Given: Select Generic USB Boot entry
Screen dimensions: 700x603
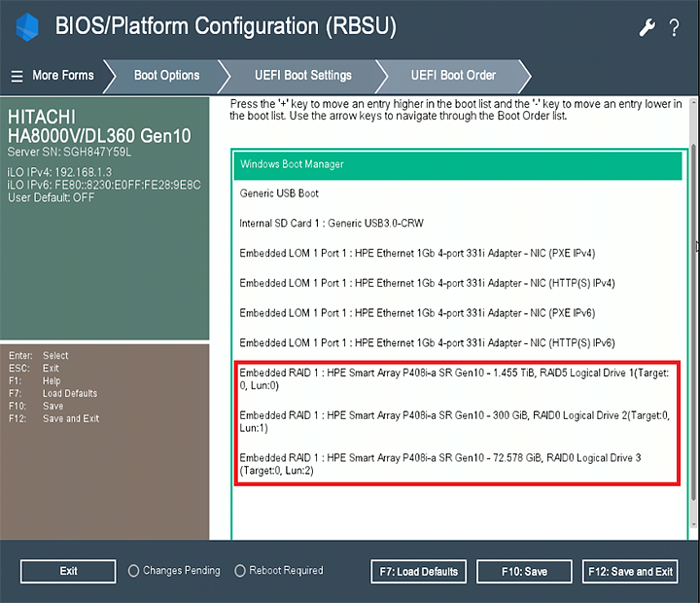Looking at the screenshot, I should point(458,194).
